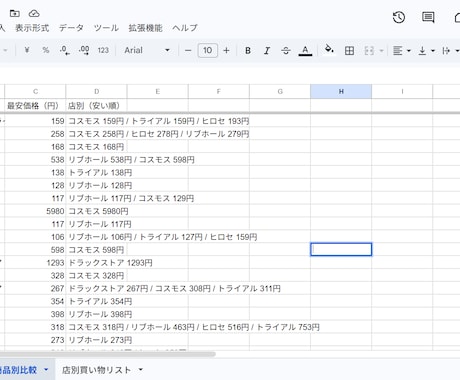
Task: Select the cell トライアル 354円
Action: [x=96, y=301]
